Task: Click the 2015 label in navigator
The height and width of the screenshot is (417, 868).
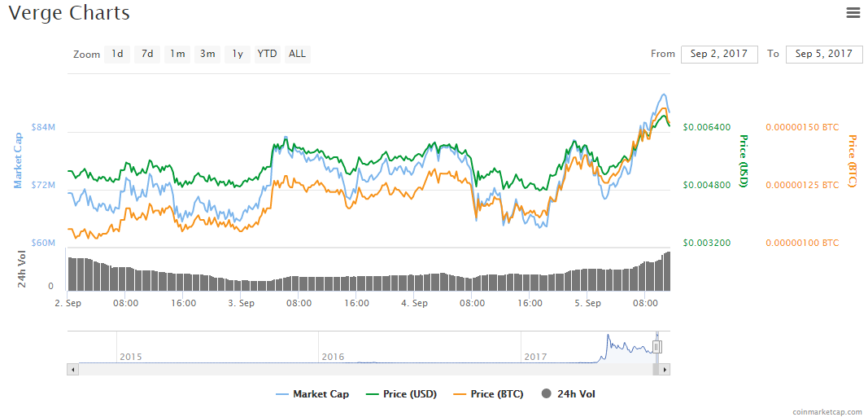Action: pos(131,357)
